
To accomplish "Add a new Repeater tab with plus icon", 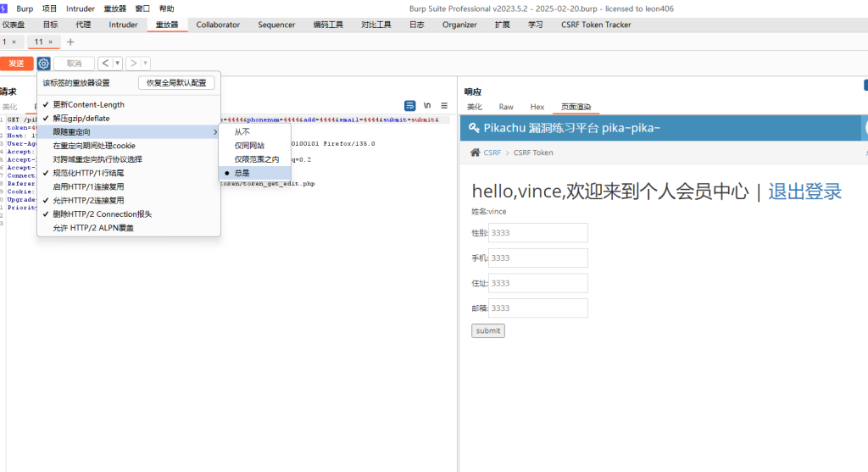I will (70, 42).
